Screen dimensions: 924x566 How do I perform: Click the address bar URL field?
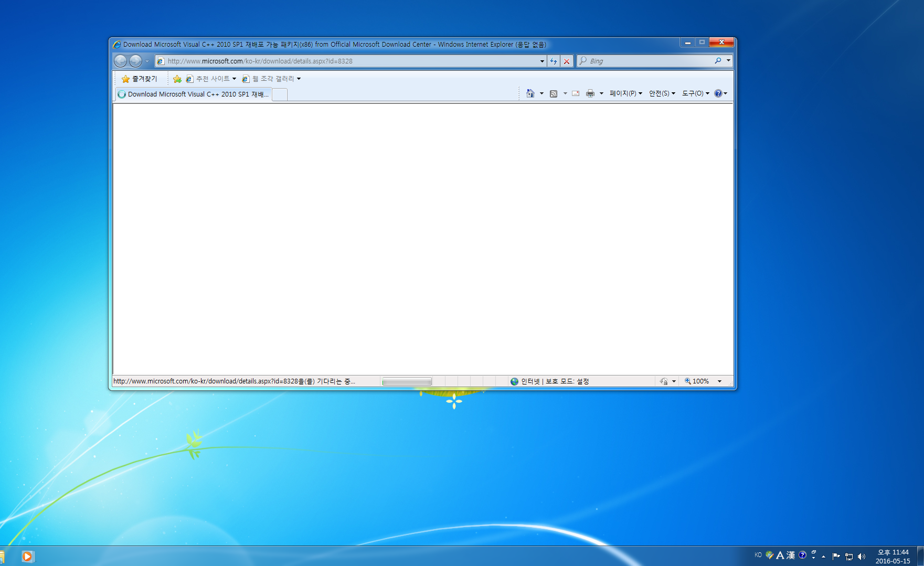(351, 61)
